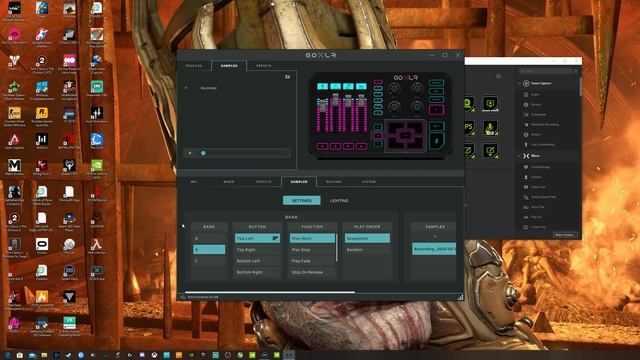Open the samples folder icon in GoXLR
Viewport: 640px width, 360px height.
click(287, 77)
